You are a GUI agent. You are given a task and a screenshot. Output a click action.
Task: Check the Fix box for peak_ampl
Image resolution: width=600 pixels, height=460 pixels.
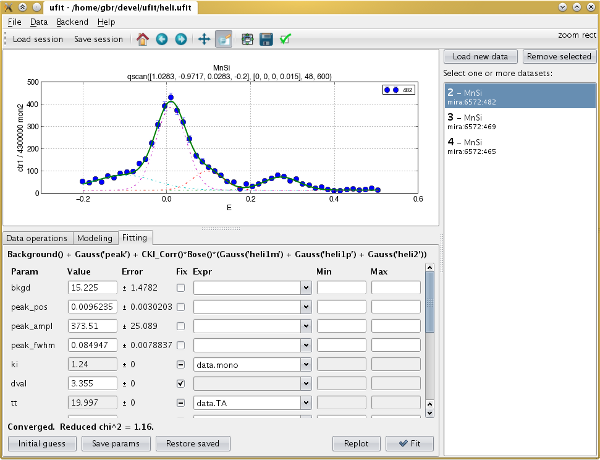click(x=181, y=326)
